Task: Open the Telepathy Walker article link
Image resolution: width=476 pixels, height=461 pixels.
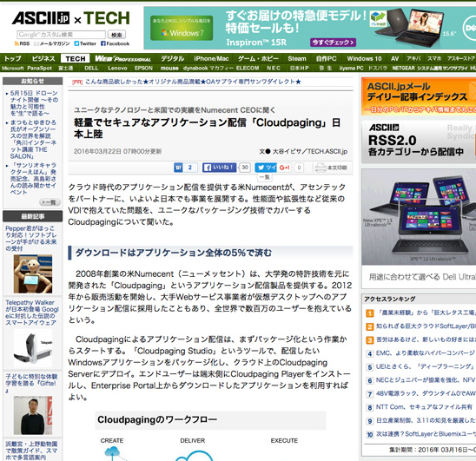Action: [x=31, y=313]
